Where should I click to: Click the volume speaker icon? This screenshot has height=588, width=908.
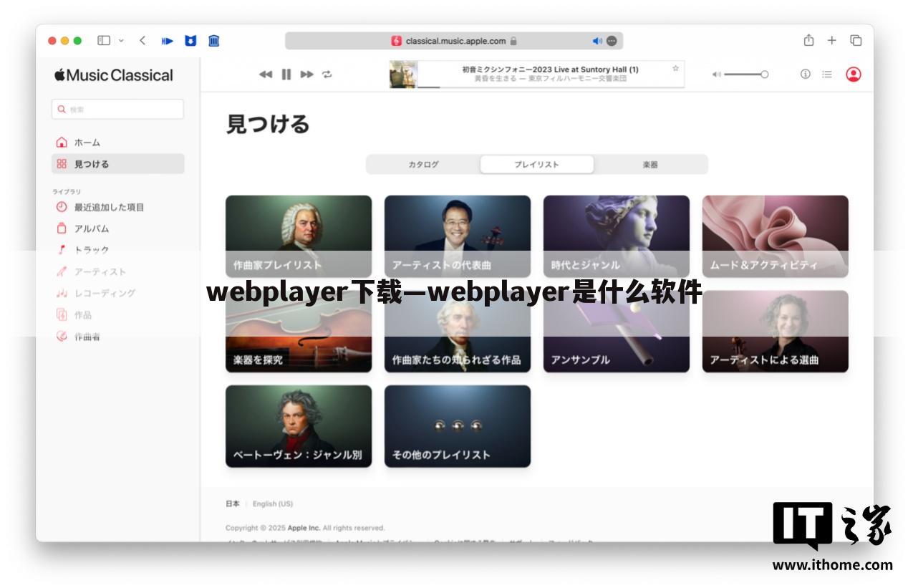(717, 74)
